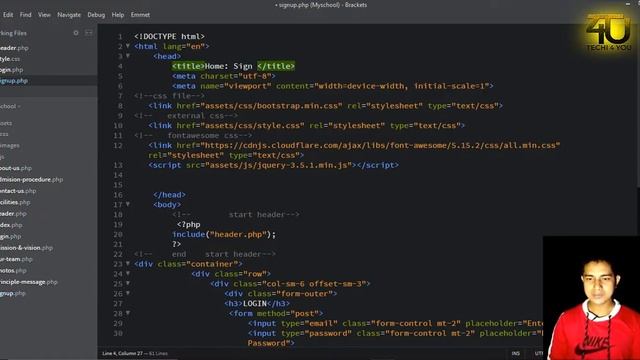Open the Emmet menu
The width and height of the screenshot is (640, 360).
pyautogui.click(x=140, y=15)
